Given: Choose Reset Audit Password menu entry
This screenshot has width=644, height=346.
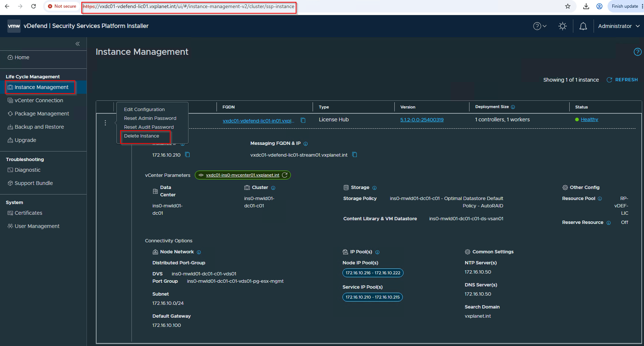Looking at the screenshot, I should point(149,127).
